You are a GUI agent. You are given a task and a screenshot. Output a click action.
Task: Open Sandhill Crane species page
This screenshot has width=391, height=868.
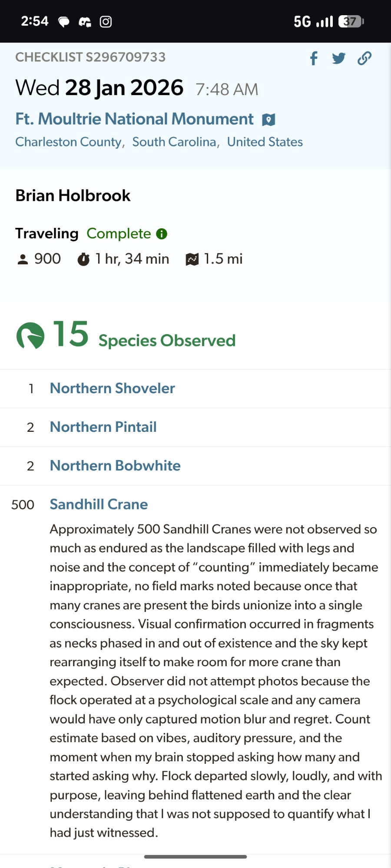99,504
